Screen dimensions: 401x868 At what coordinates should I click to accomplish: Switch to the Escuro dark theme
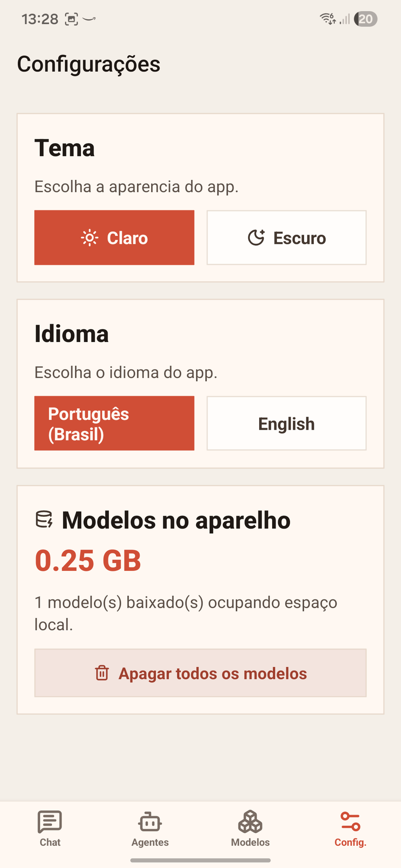[287, 238]
